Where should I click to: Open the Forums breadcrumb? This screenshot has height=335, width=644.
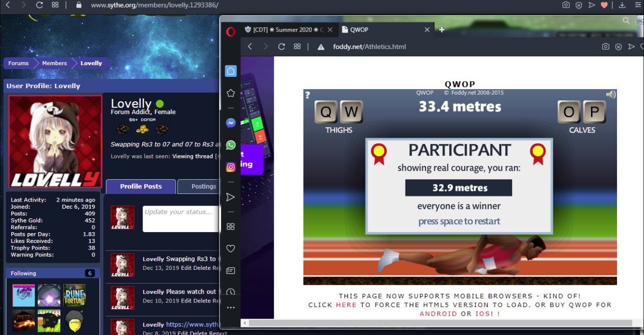[x=18, y=63]
